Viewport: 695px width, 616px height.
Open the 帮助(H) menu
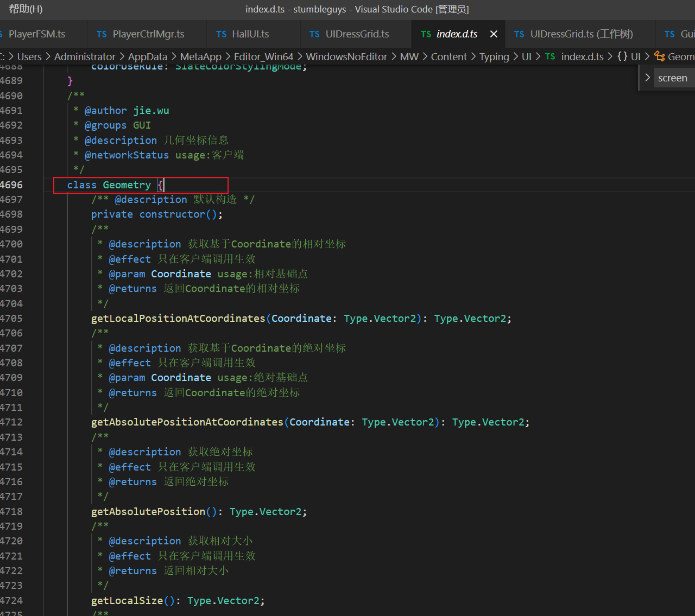point(26,9)
